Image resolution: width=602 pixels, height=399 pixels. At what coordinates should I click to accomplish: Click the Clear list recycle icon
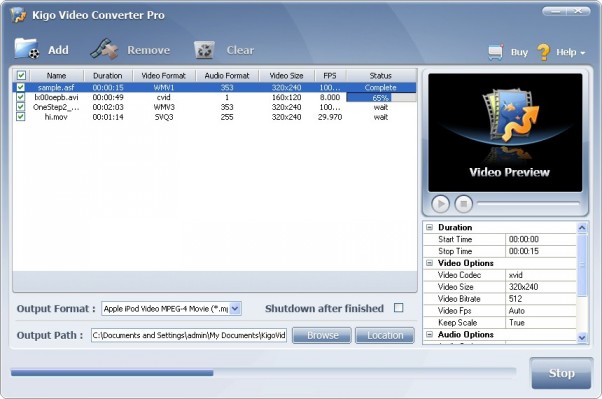204,50
